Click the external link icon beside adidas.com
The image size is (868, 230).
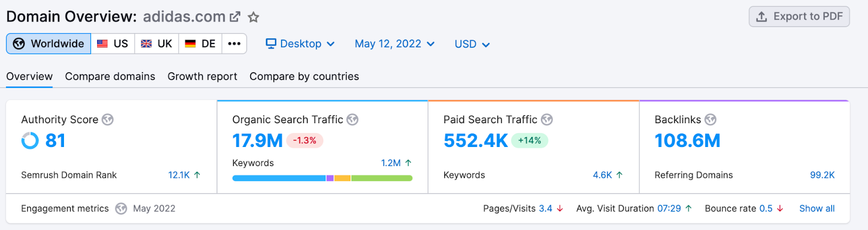(235, 17)
